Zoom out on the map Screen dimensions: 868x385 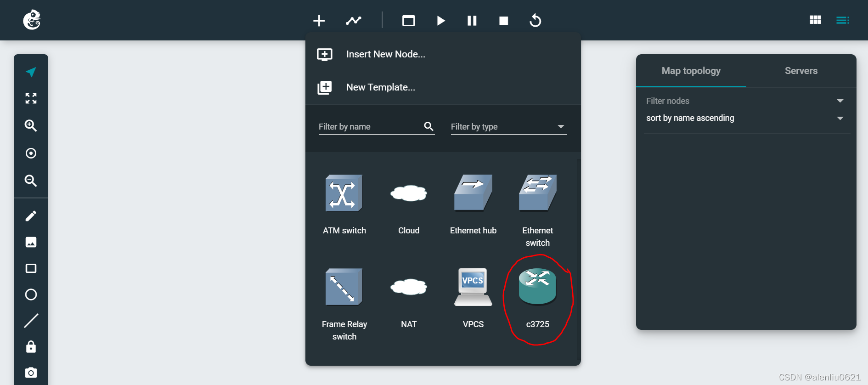point(31,181)
